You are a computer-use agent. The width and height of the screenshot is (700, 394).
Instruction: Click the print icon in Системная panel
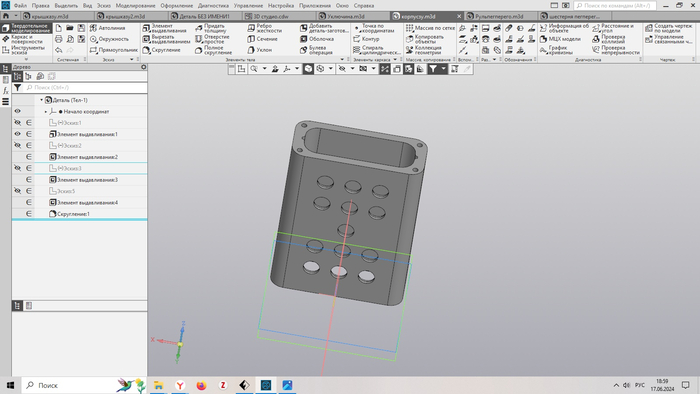coord(58,39)
